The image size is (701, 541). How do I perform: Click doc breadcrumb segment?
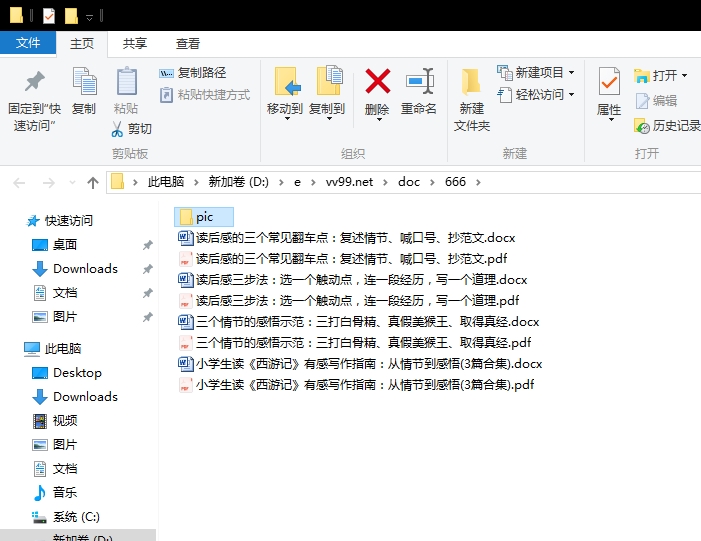coord(409,182)
